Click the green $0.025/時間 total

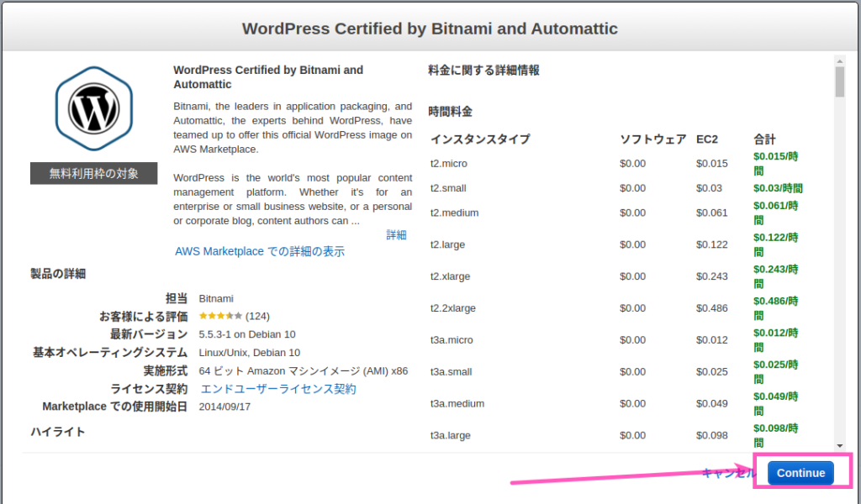coord(775,372)
